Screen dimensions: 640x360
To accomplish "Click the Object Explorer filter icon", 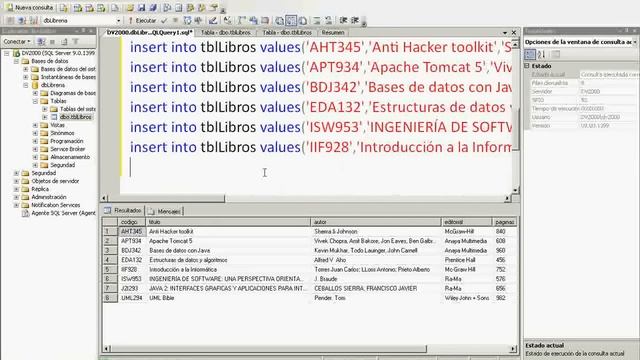I will 75,42.
